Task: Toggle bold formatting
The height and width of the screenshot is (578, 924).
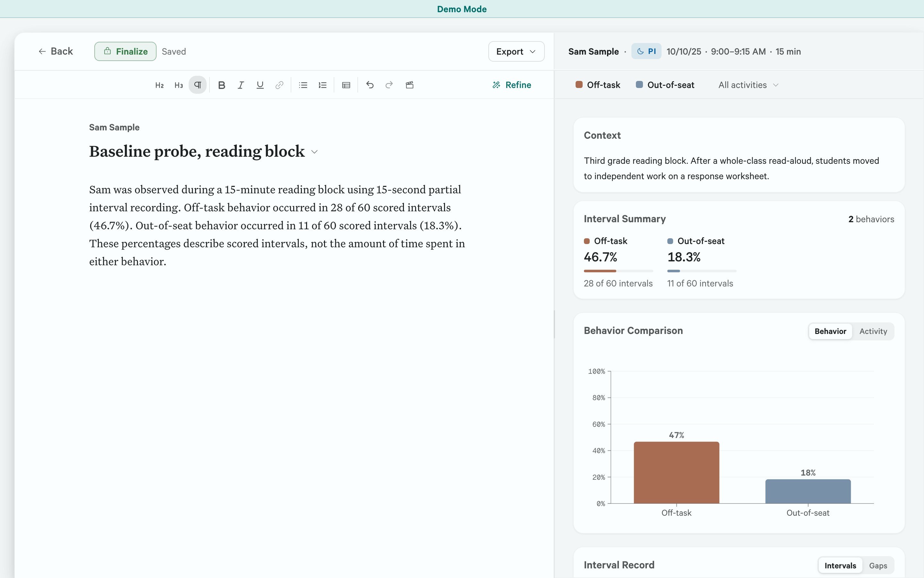Action: [221, 85]
